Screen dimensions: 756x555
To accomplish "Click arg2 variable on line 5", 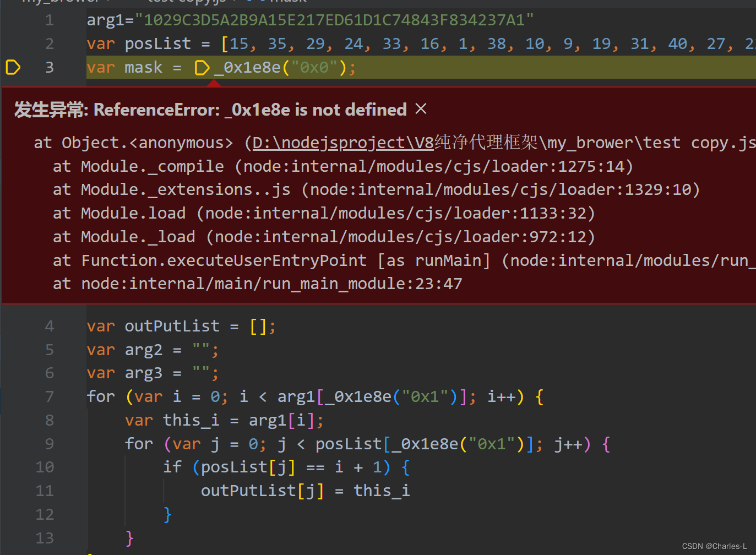I will pyautogui.click(x=144, y=350).
